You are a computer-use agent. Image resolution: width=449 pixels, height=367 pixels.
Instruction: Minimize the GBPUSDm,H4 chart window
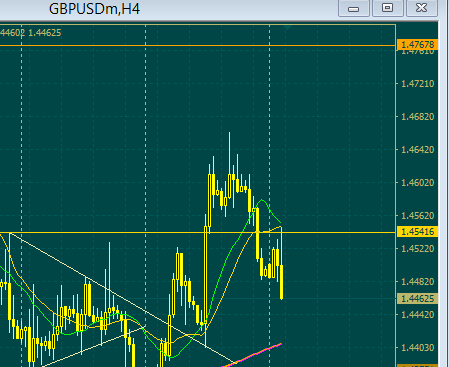click(x=354, y=8)
